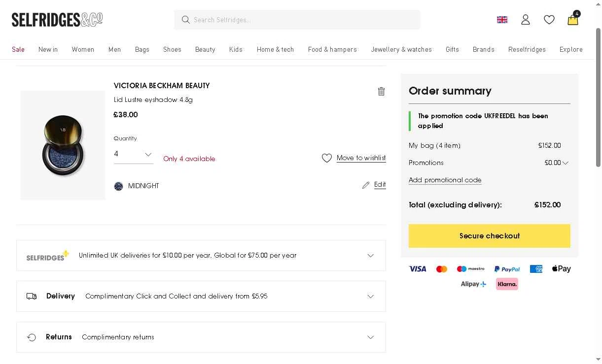Click the search magnifier icon
Viewport: 602px width, 364px height.
pyautogui.click(x=186, y=20)
